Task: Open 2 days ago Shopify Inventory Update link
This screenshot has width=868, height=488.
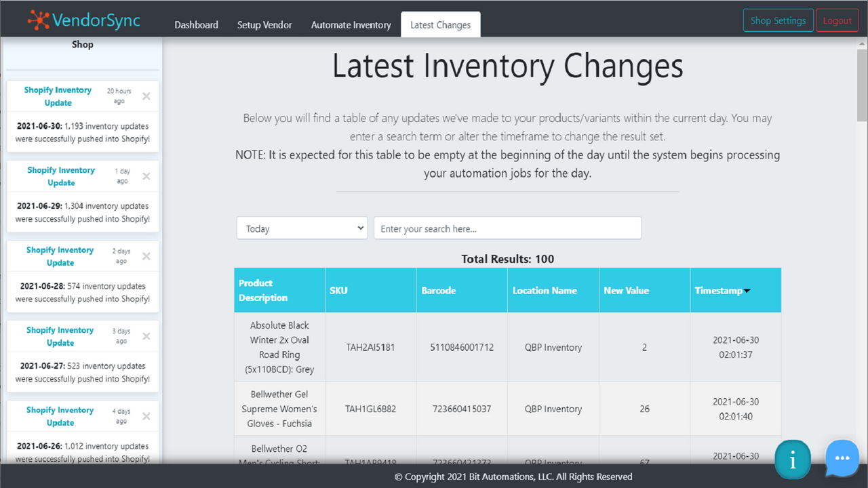Action: point(60,256)
